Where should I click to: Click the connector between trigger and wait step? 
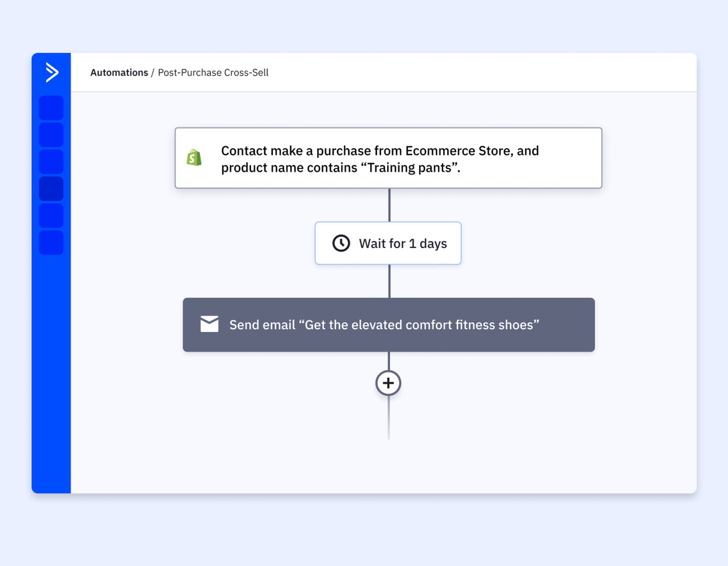click(389, 205)
